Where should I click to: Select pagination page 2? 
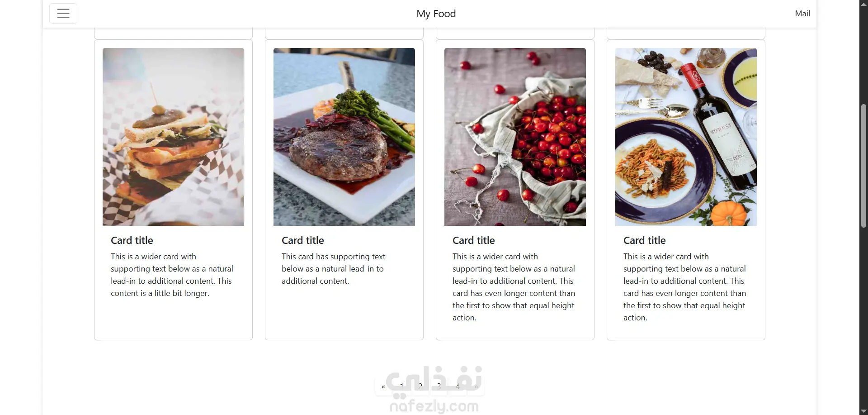420,386
